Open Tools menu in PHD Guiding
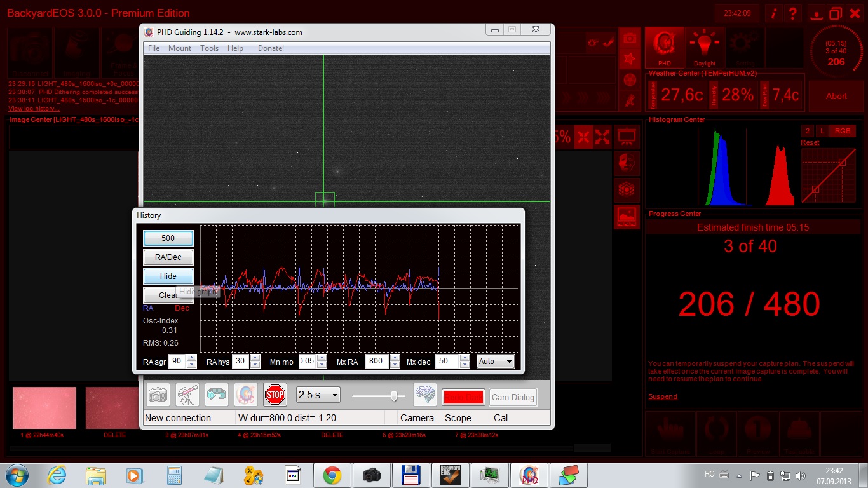 click(209, 48)
